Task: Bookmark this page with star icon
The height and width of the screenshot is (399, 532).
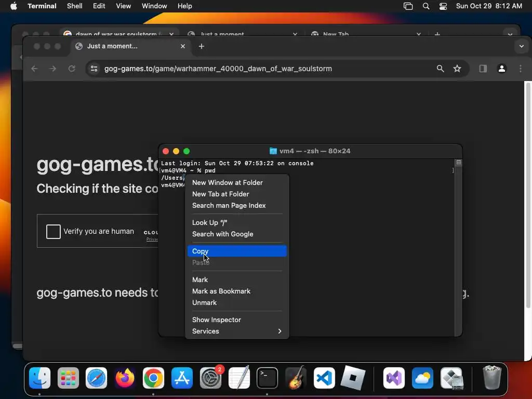Action: 457,69
